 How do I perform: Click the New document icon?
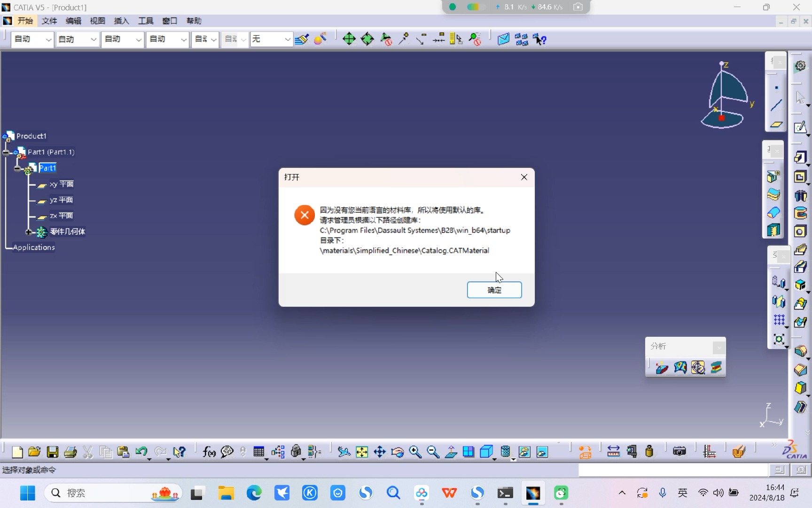(x=17, y=452)
